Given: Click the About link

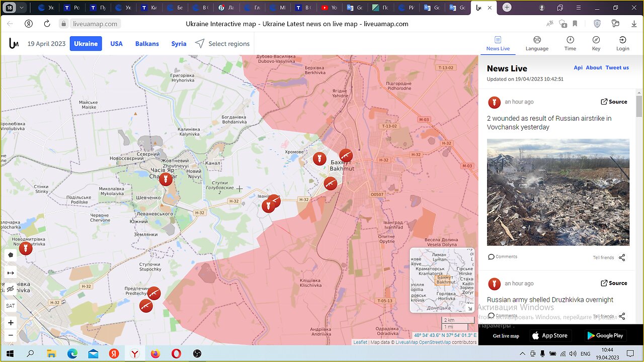Looking at the screenshot, I should tap(594, 67).
